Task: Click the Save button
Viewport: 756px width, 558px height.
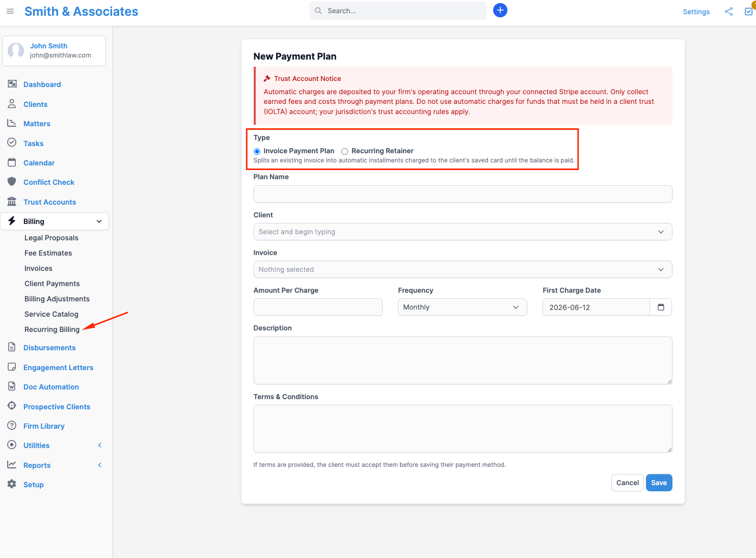Action: (659, 483)
